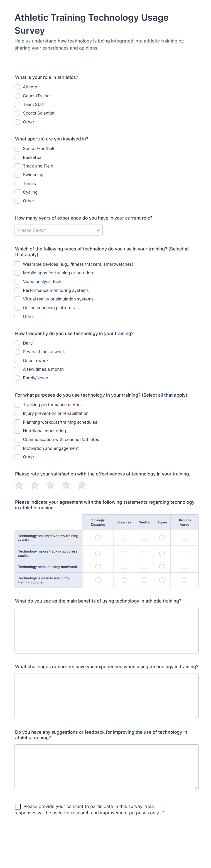This screenshot has width=211, height=868.
Task: Check Wearable devices technology option
Action: click(17, 264)
